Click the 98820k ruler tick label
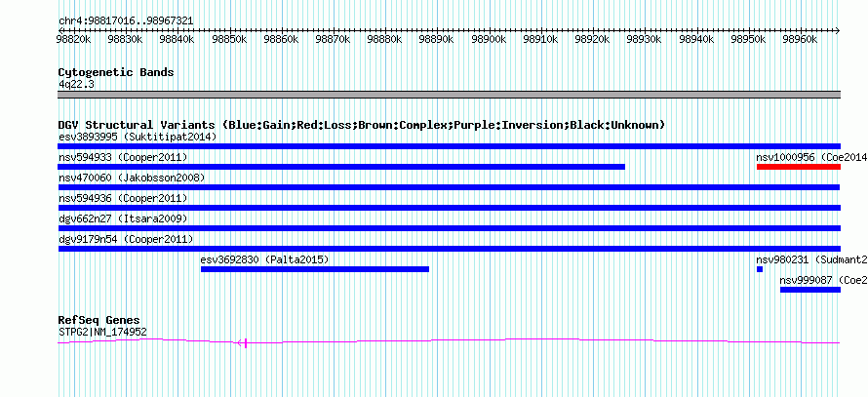The image size is (868, 397). (x=74, y=39)
